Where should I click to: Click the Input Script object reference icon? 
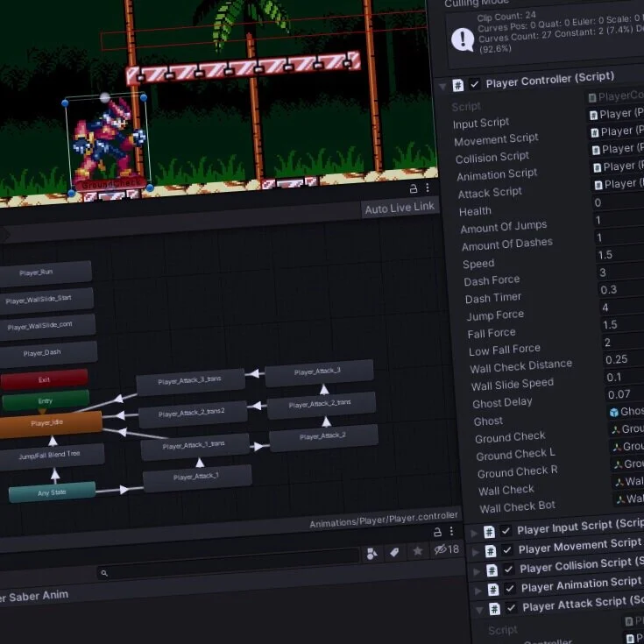tap(593, 116)
